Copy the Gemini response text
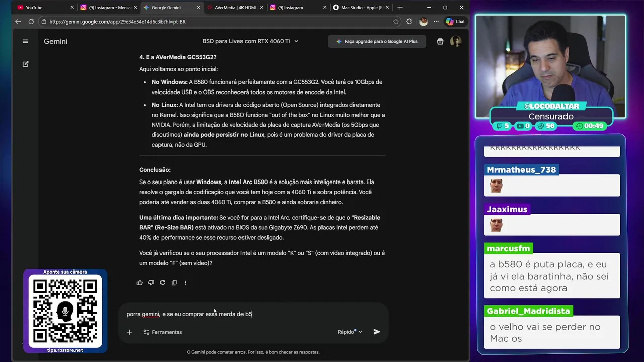This screenshot has height=362, width=644. [x=174, y=283]
